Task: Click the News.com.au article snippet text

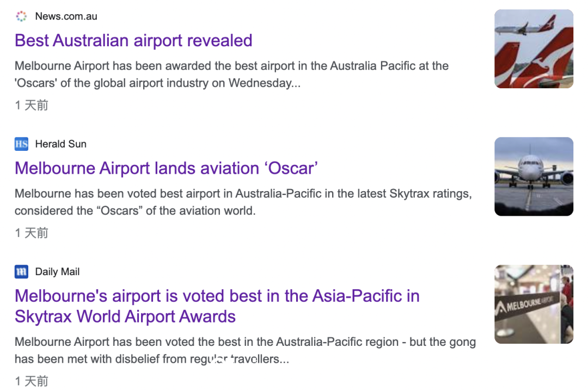Action: [x=232, y=74]
